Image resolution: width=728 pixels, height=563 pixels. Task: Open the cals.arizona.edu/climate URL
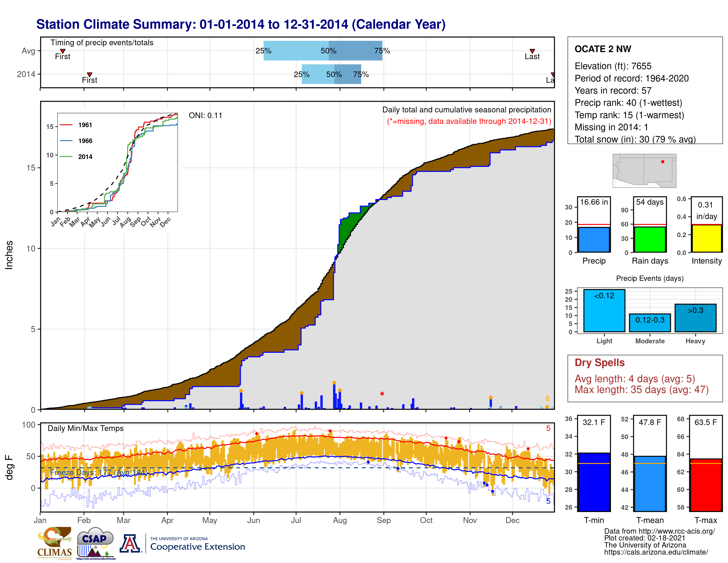656,552
